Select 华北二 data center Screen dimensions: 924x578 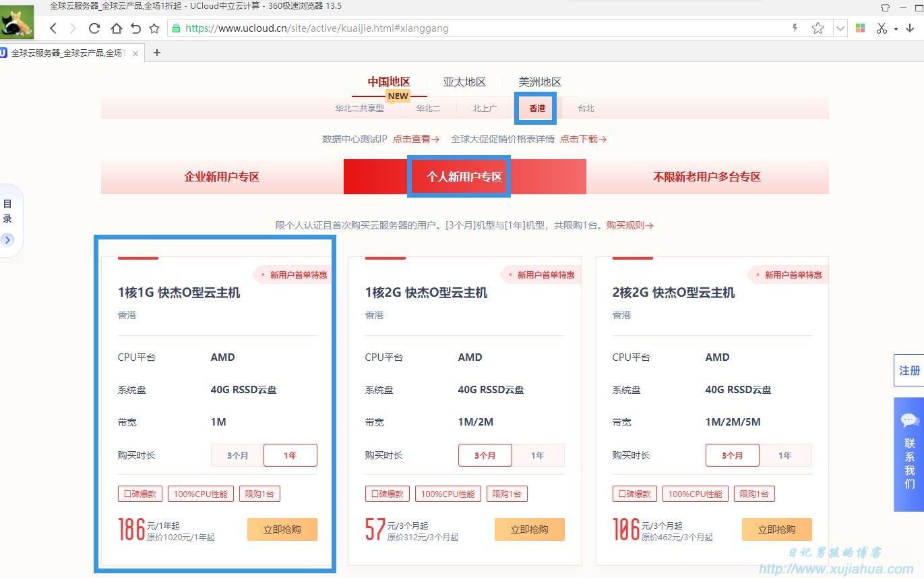click(428, 109)
